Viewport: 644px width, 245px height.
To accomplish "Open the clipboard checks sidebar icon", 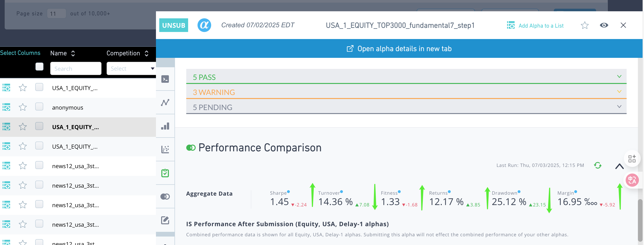I will click(165, 173).
